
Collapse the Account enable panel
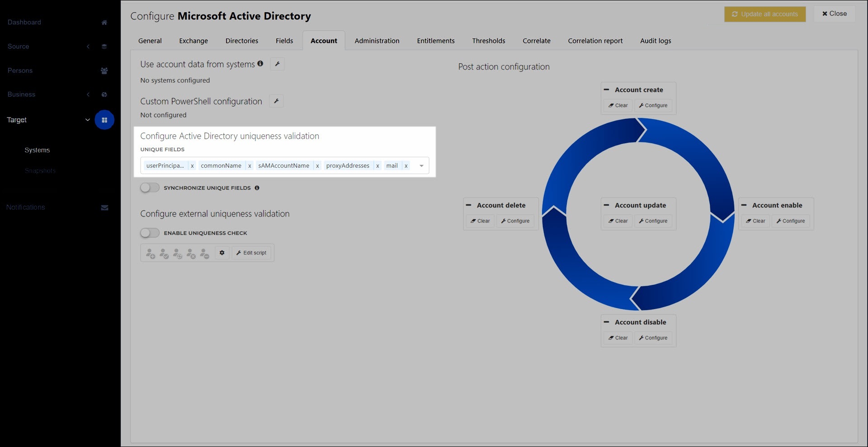[x=744, y=205]
